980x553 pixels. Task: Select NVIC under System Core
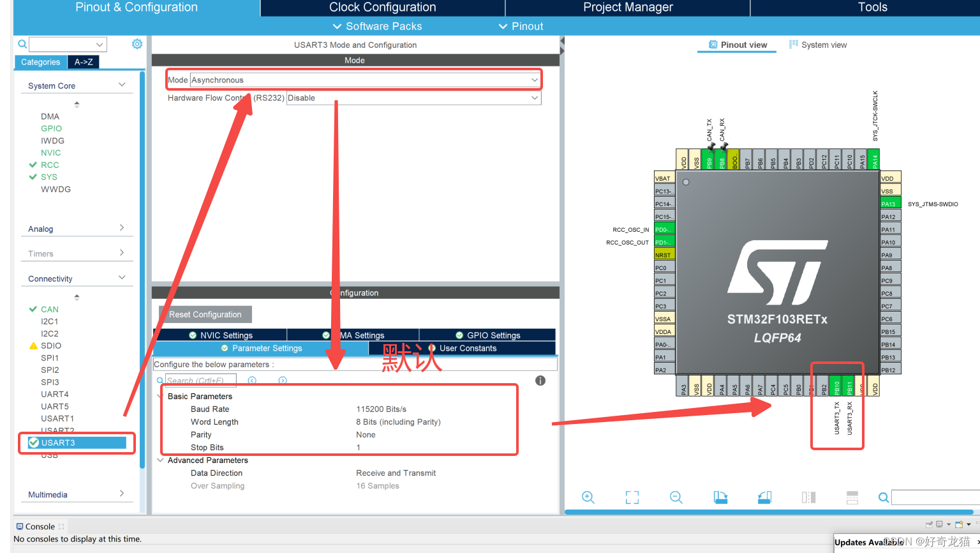[x=51, y=153]
